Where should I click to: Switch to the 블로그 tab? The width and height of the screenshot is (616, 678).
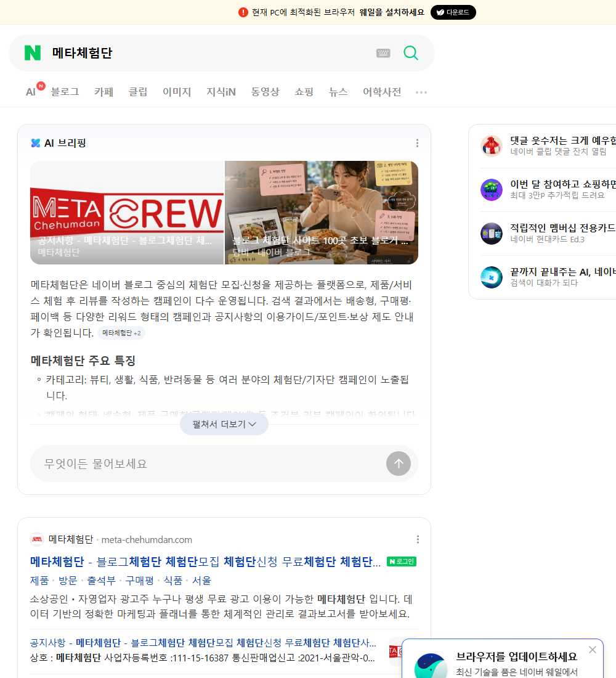[65, 92]
